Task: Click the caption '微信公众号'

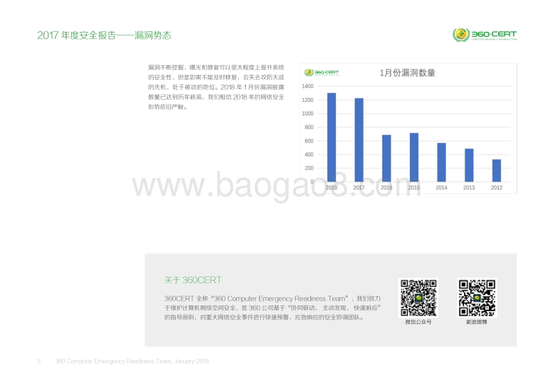Action: click(x=418, y=322)
